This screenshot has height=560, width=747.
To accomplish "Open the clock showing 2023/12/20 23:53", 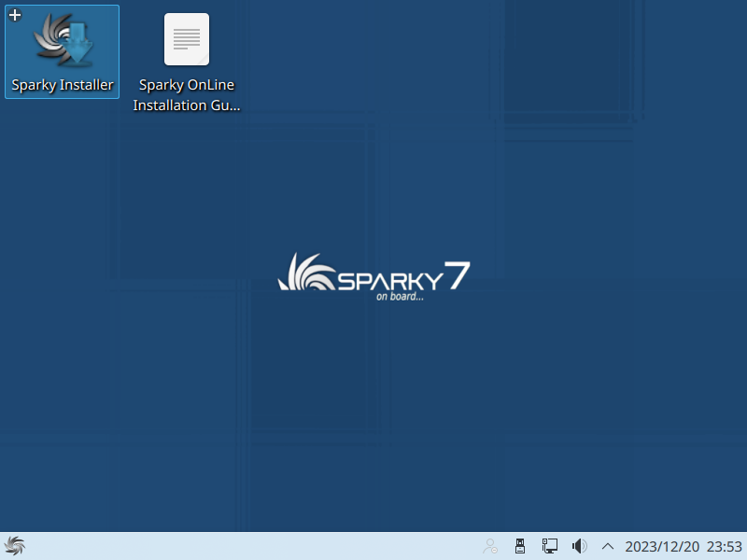I will [684, 546].
